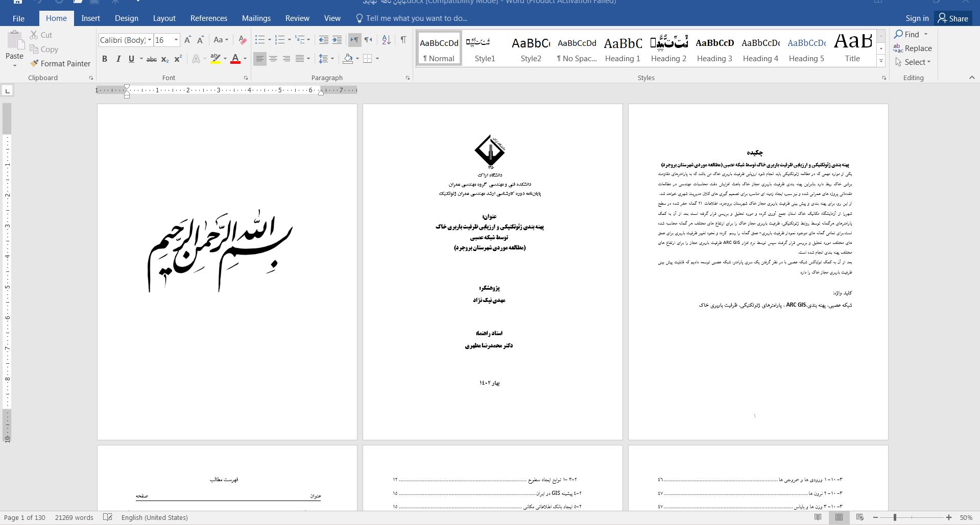Image resolution: width=980 pixels, height=525 pixels.
Task: Switch to Web Layout view
Action: [860, 517]
